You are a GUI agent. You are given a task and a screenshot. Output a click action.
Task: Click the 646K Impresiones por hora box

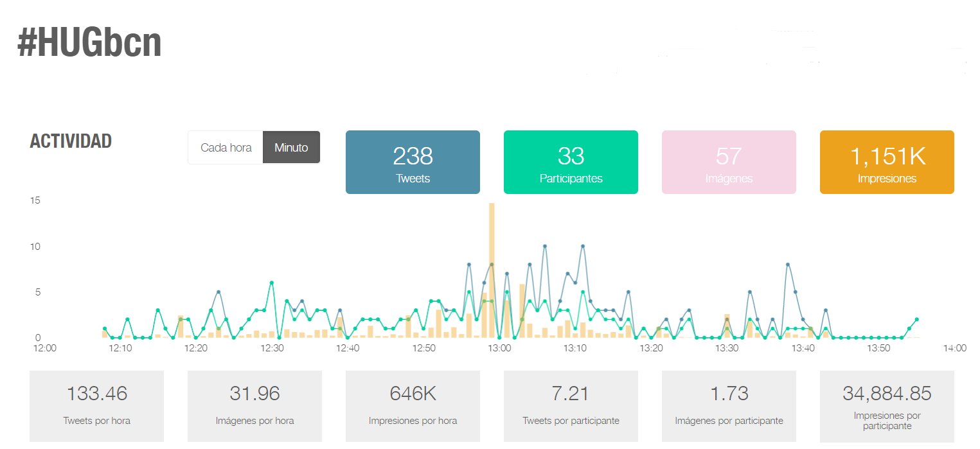[413, 406]
